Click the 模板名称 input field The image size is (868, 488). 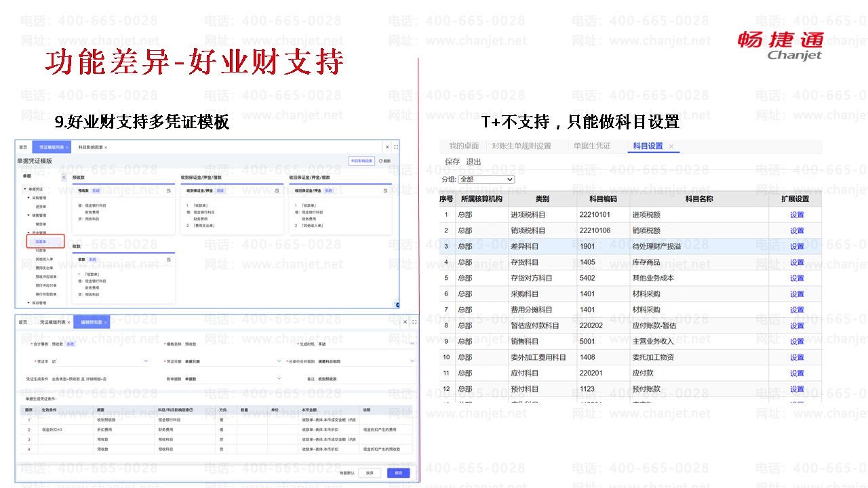coord(233,344)
